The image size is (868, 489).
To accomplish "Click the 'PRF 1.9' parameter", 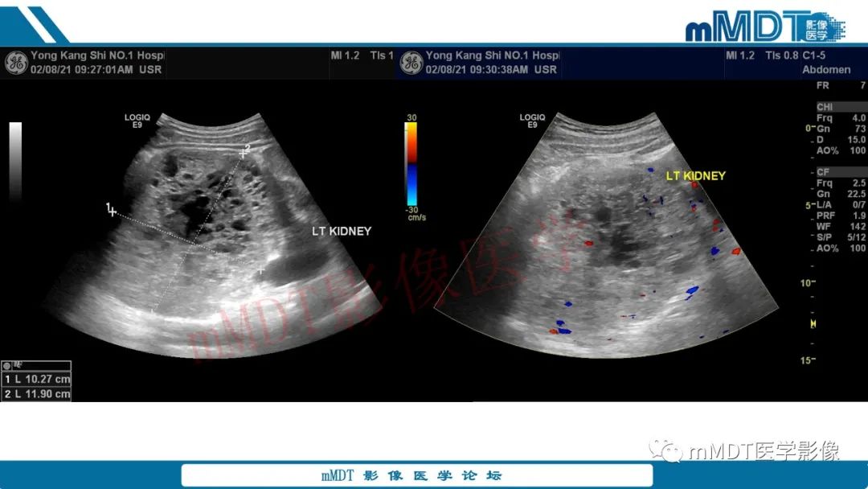I will click(x=841, y=216).
